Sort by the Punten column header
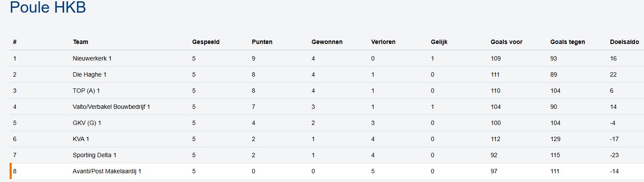The height and width of the screenshot is (182, 644). click(x=262, y=42)
